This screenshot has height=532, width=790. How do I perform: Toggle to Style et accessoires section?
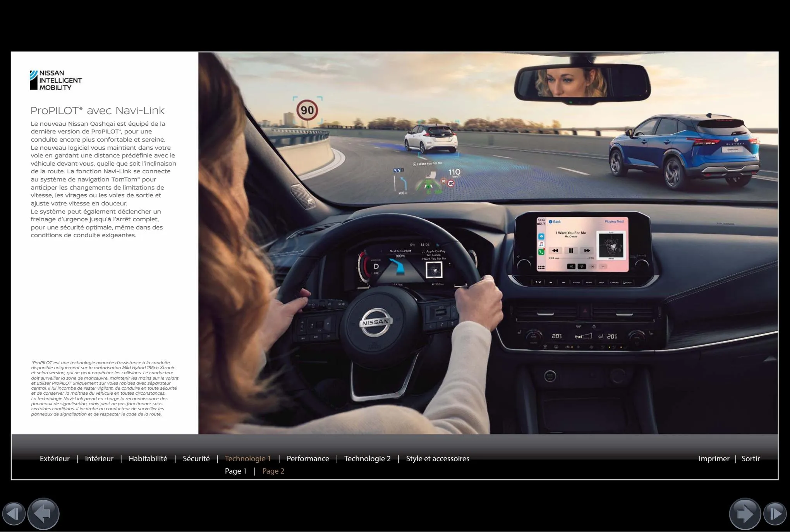[437, 458]
